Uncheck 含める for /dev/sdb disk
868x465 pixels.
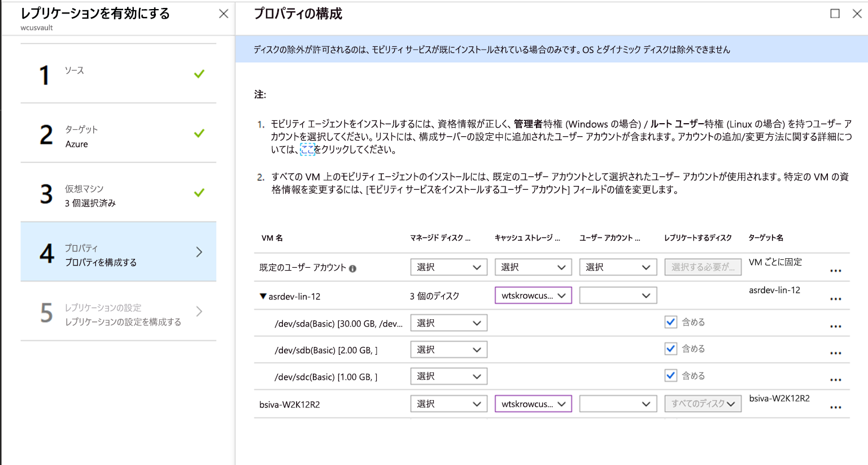click(x=670, y=349)
